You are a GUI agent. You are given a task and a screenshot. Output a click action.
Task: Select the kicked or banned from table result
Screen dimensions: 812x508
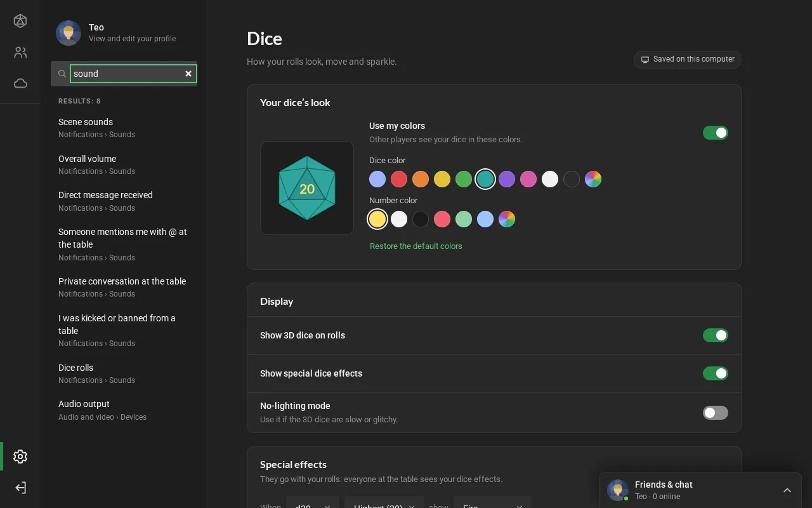point(124,330)
